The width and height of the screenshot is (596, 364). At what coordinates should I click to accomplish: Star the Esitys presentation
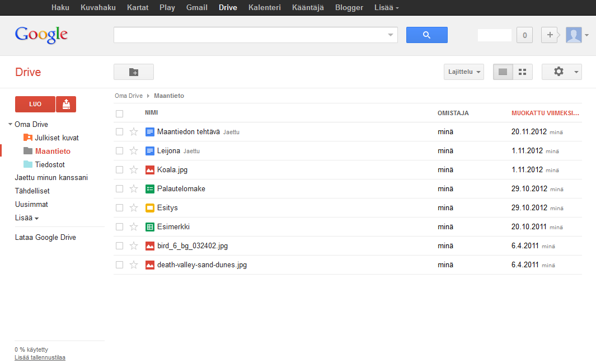click(133, 208)
